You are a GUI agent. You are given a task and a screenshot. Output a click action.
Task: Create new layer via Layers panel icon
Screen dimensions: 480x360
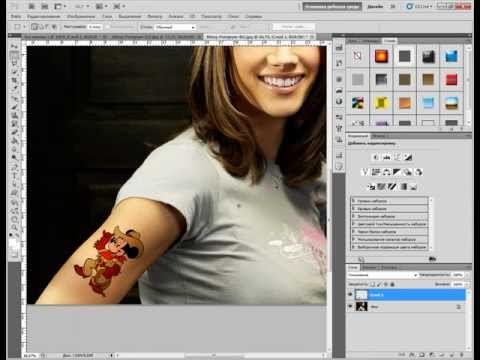click(x=452, y=355)
